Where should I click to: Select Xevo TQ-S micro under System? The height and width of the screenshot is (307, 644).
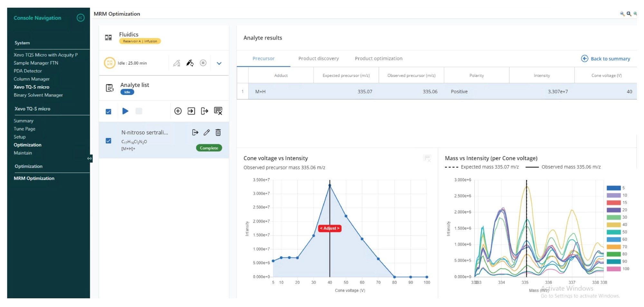(x=31, y=87)
